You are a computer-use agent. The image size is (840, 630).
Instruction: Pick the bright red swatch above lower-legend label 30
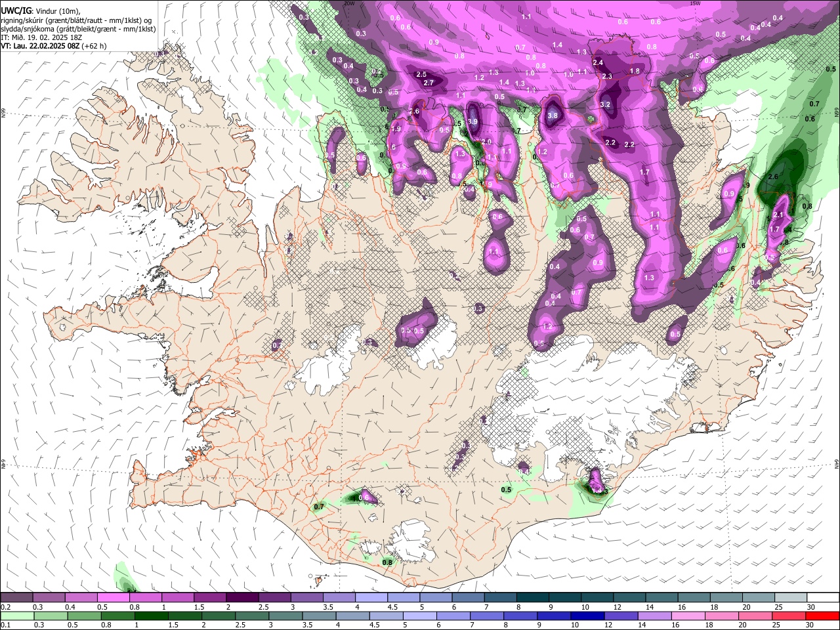[x=822, y=616]
